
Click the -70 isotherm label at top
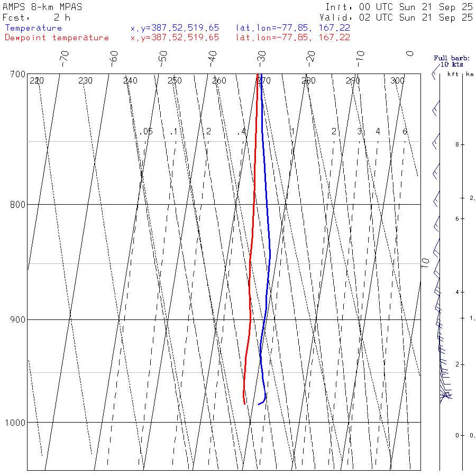[x=65, y=59]
